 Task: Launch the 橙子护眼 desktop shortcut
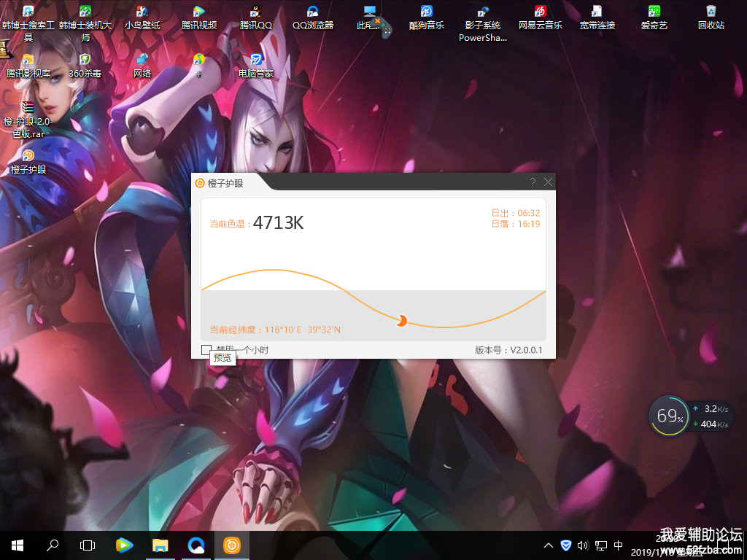click(28, 162)
